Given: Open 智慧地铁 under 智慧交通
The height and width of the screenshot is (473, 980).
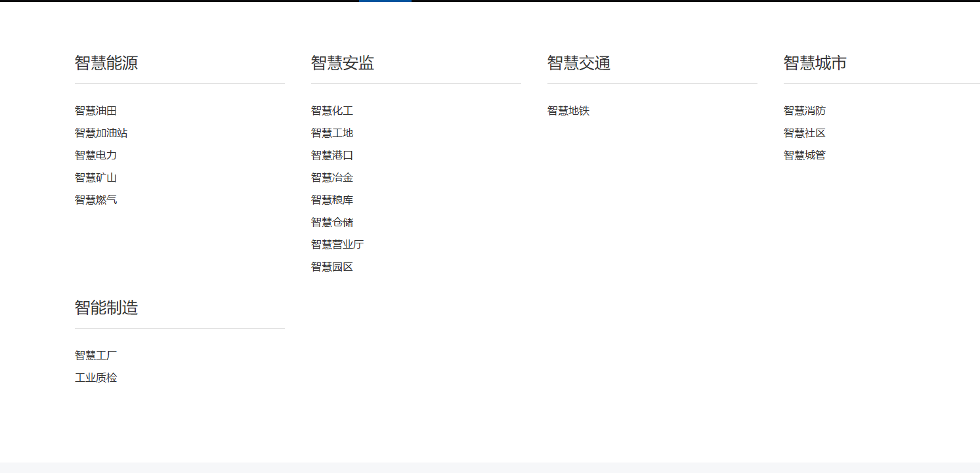Looking at the screenshot, I should pyautogui.click(x=568, y=111).
